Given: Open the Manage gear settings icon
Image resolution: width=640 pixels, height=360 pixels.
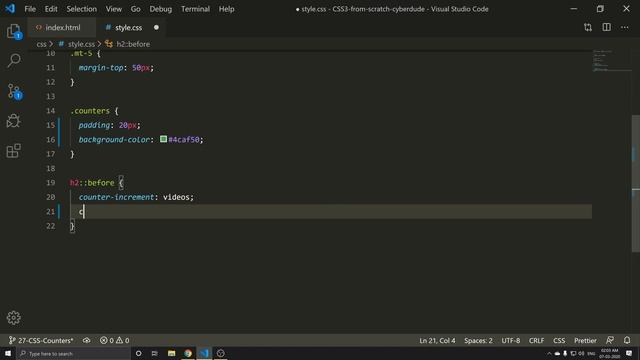Looking at the screenshot, I should (x=13, y=318).
